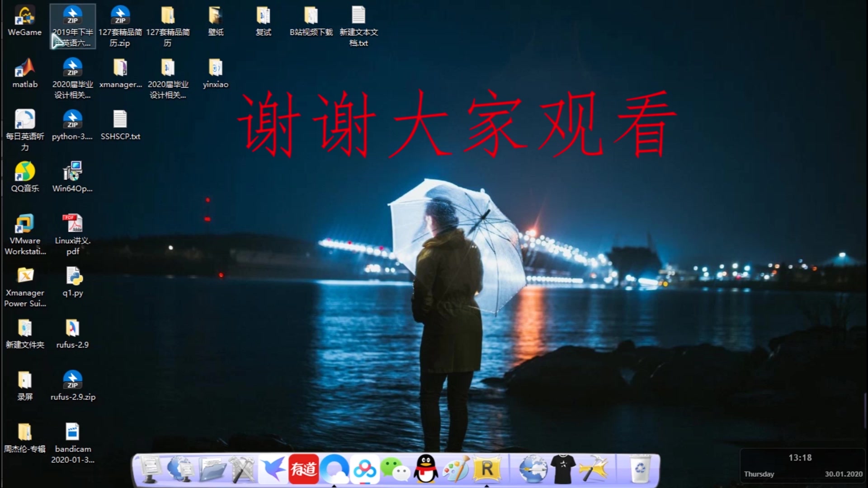868x488 pixels.
Task: Open QQ Browser from the dock
Action: [335, 469]
